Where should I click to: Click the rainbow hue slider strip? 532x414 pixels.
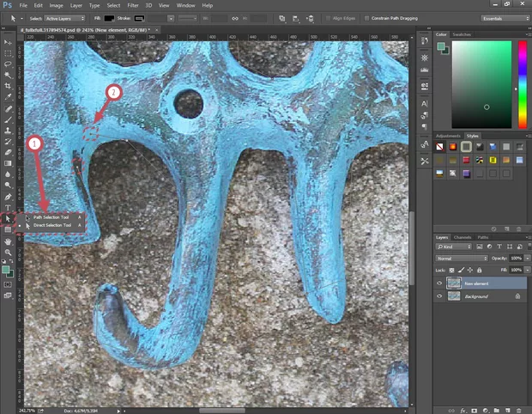pos(522,84)
